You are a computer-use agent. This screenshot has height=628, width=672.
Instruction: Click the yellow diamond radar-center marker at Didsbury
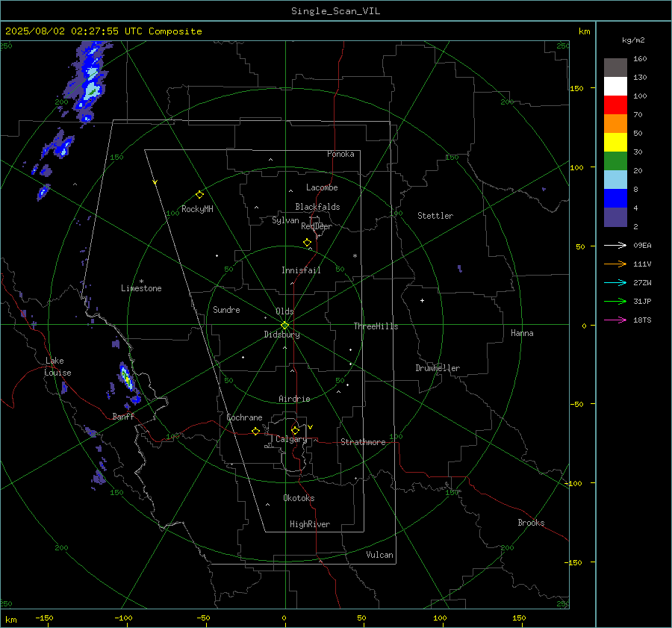pos(284,326)
